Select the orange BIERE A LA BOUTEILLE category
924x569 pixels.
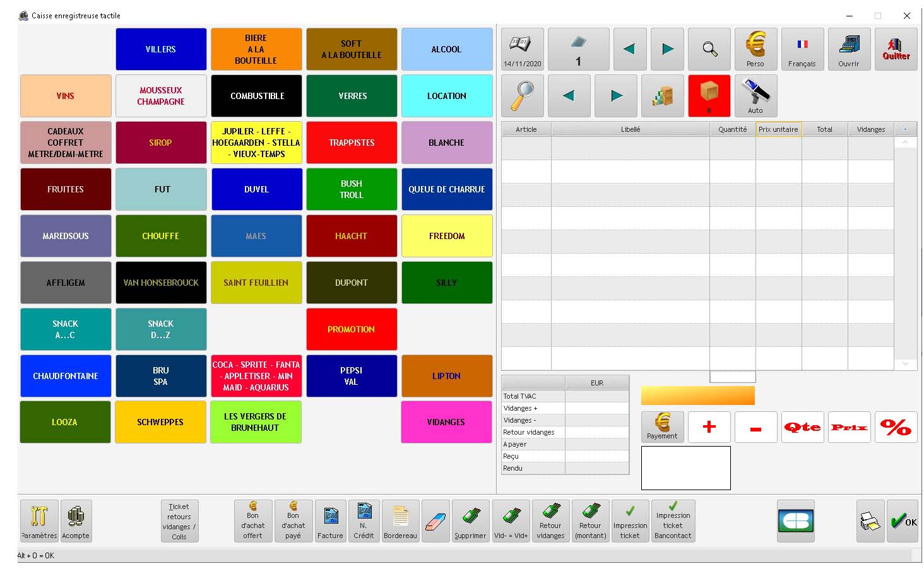click(256, 49)
